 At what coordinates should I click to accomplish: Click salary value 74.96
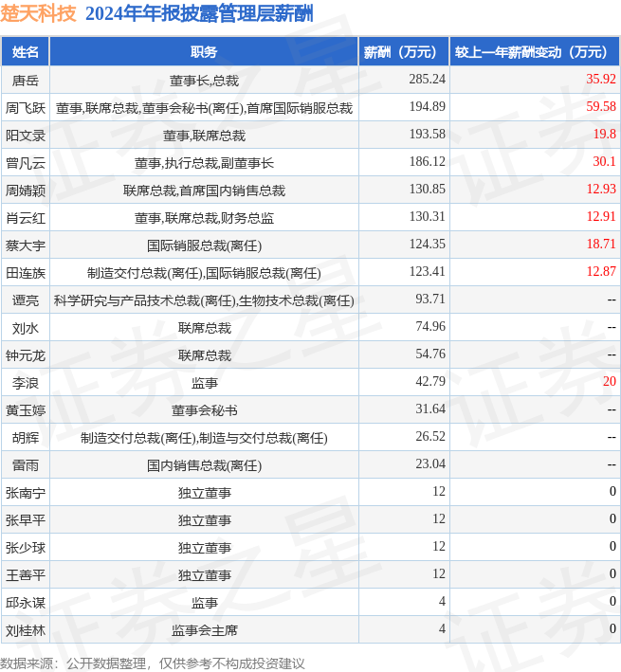tap(430, 326)
